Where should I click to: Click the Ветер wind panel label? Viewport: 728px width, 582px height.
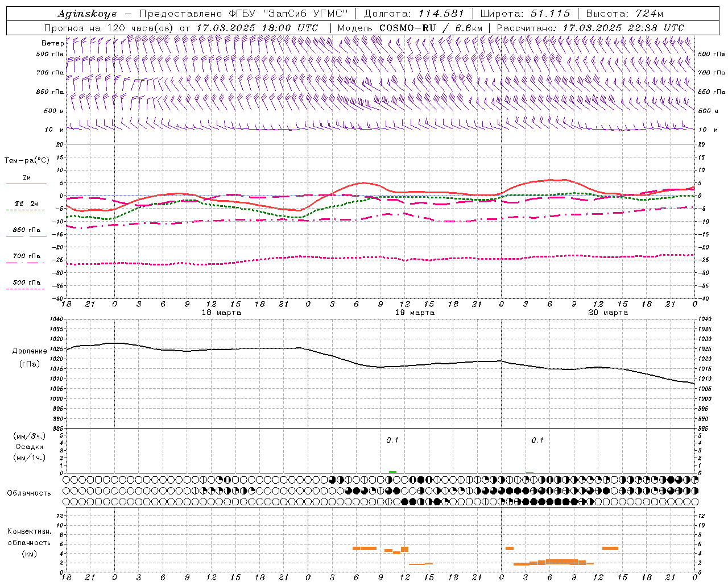point(52,43)
